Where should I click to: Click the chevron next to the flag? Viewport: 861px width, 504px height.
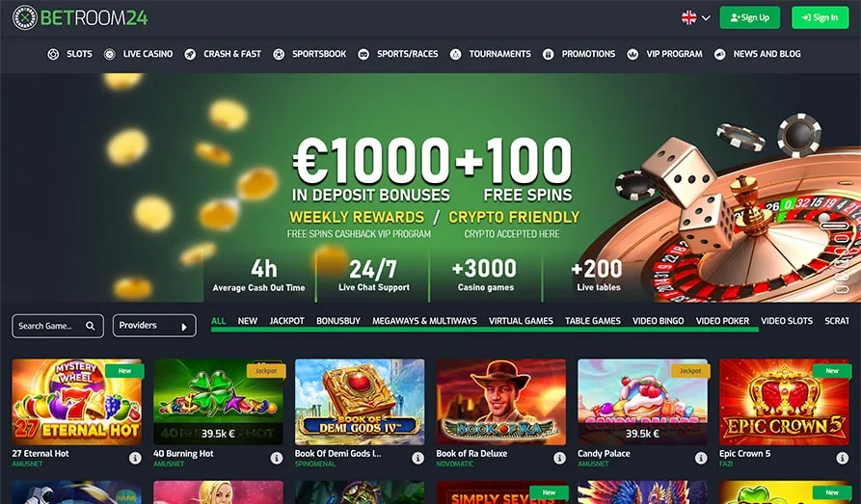(706, 17)
